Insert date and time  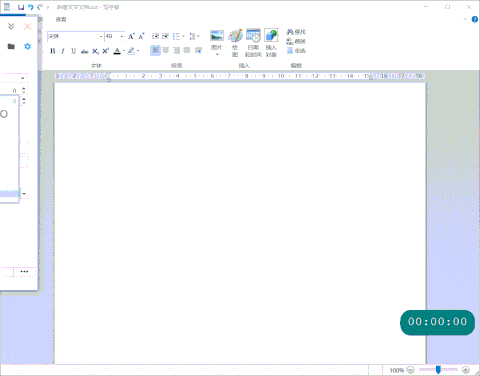click(253, 43)
